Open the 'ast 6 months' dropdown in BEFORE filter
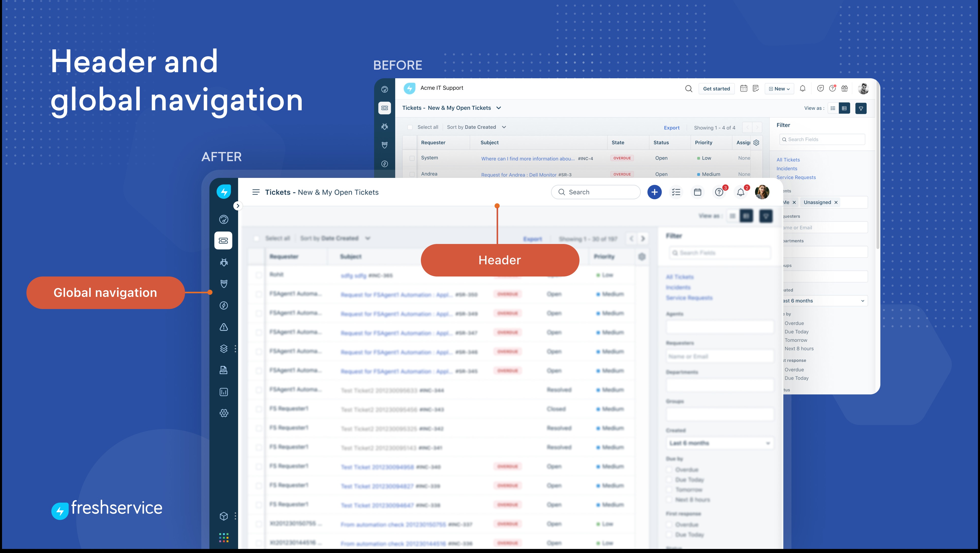 825,301
